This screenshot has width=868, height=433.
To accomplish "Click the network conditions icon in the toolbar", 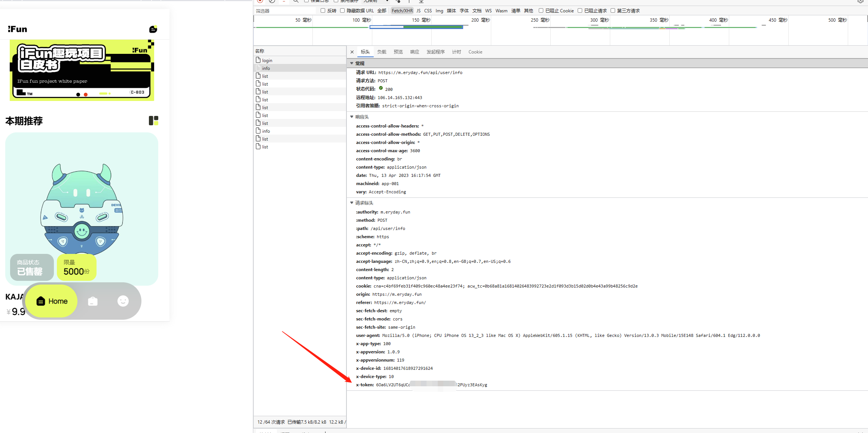I will click(x=398, y=1).
